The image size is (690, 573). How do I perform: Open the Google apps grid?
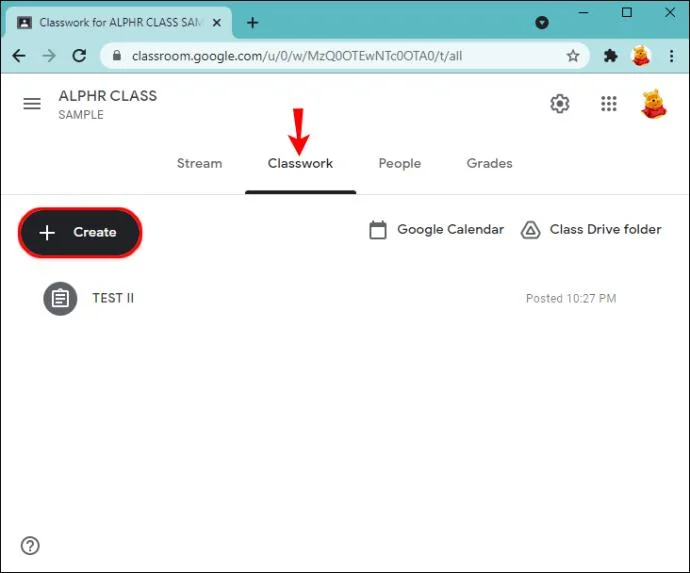(609, 104)
